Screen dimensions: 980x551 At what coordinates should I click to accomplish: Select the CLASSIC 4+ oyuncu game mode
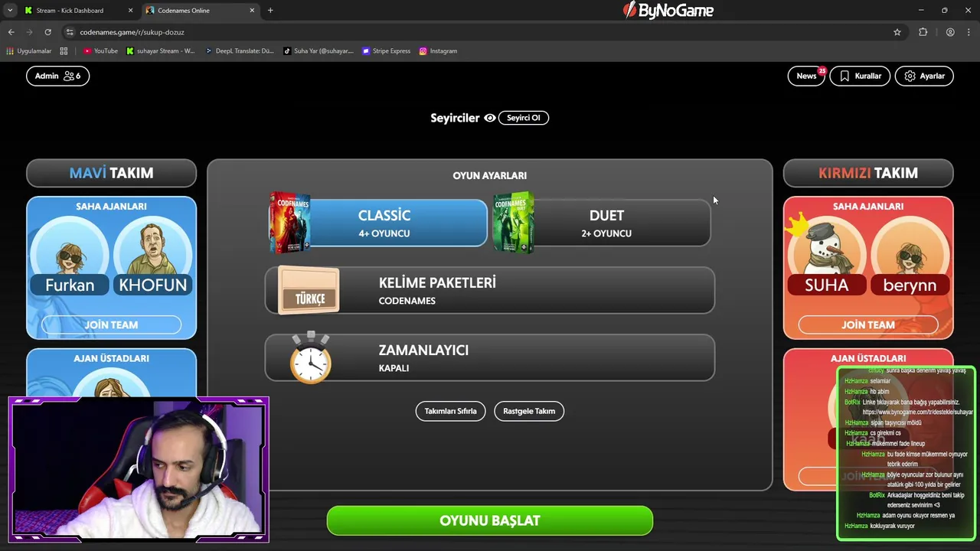pos(384,223)
